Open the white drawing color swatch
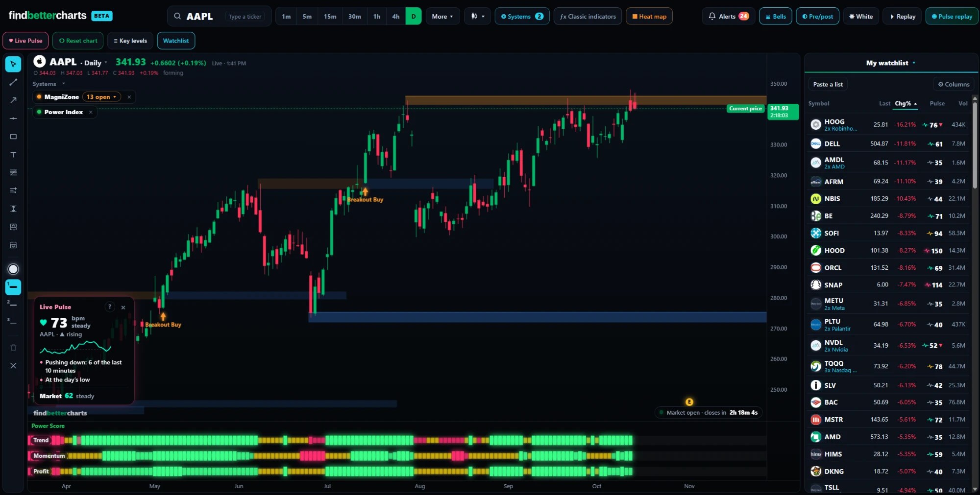The width and height of the screenshot is (980, 495). click(13, 269)
